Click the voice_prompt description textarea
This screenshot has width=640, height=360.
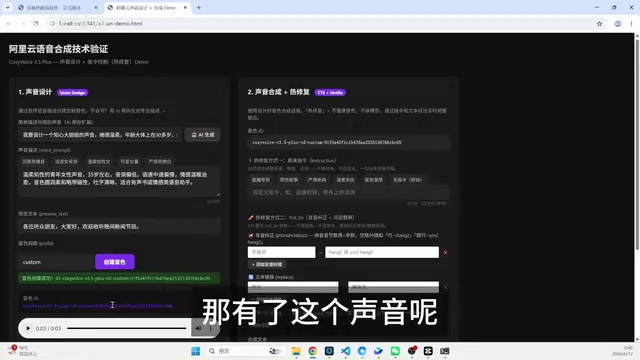point(119,181)
